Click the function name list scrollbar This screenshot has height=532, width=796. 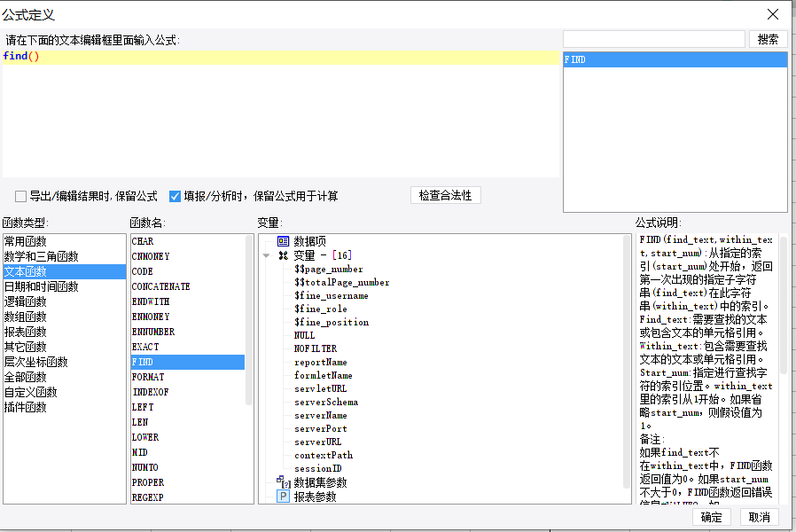pyautogui.click(x=249, y=320)
